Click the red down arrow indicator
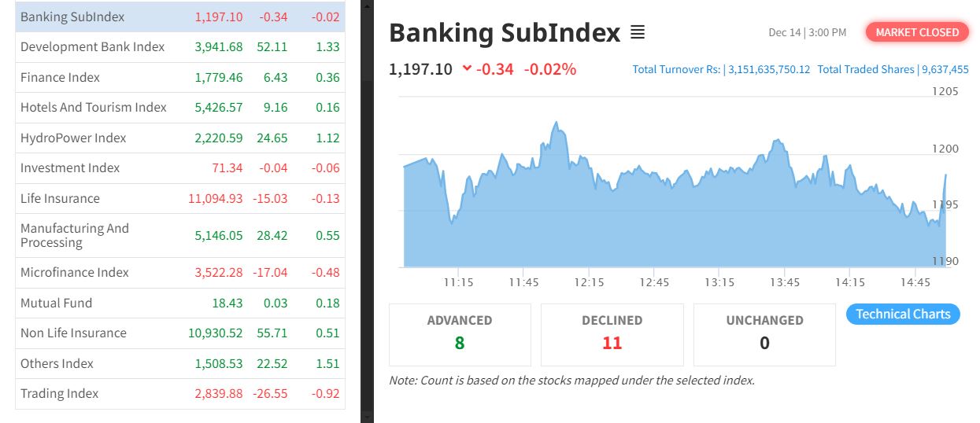 [x=467, y=68]
